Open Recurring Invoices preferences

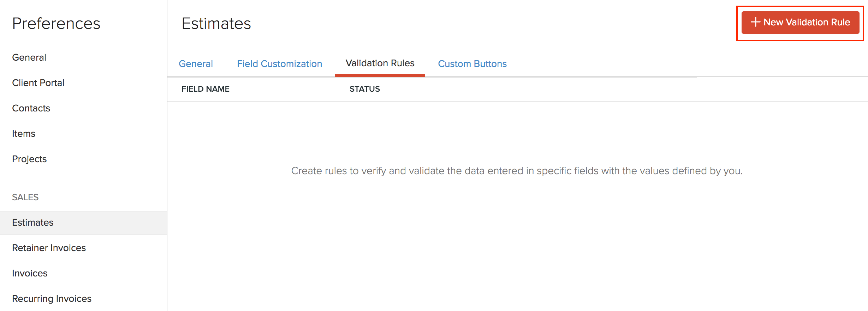[52, 298]
